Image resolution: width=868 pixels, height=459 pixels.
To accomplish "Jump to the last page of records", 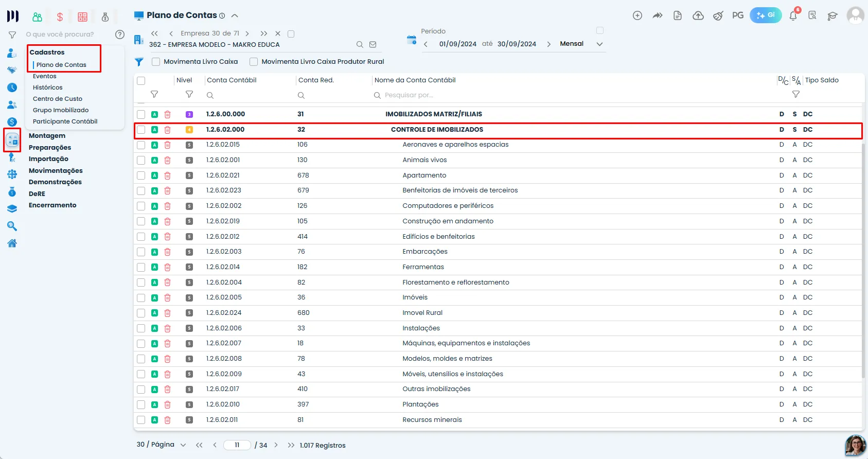I will click(x=291, y=445).
